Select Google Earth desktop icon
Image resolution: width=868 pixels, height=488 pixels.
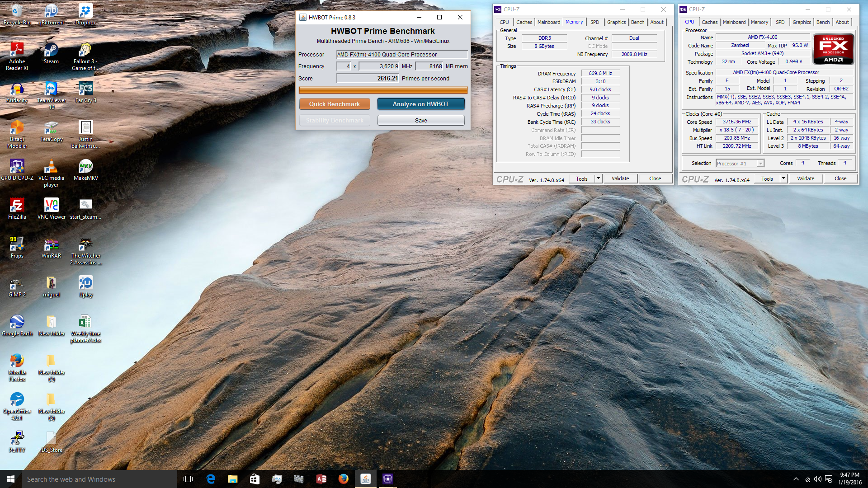(x=17, y=325)
